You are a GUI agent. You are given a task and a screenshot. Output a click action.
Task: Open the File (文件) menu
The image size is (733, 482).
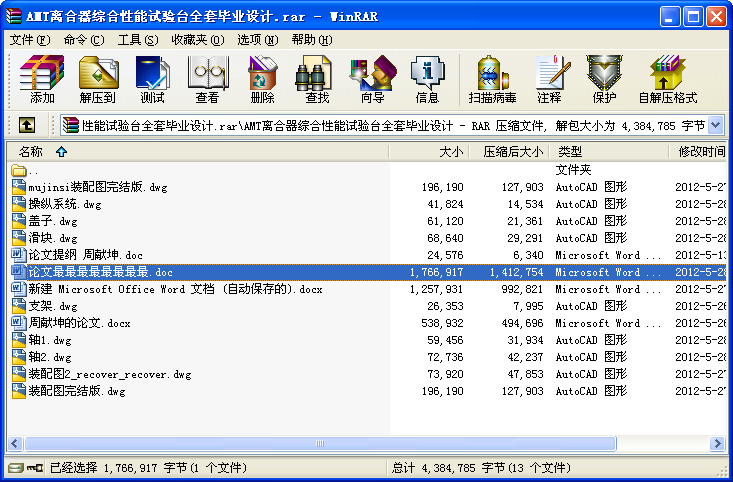click(x=29, y=40)
